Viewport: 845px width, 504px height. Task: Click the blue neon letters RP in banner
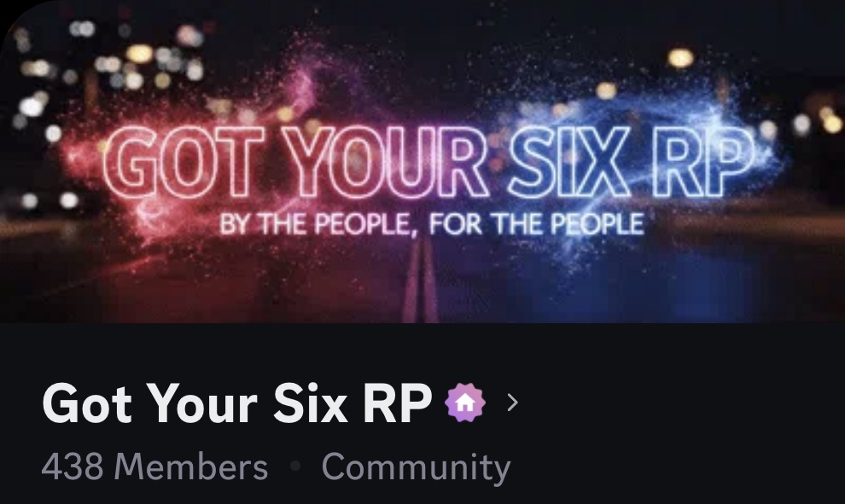(702, 161)
